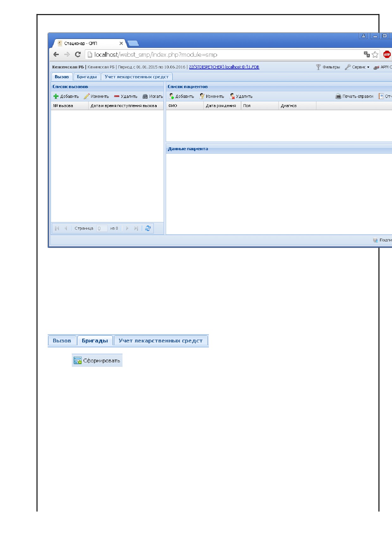The image size is (392, 555).
Task: Open a new browser tab
Action: coord(133,43)
